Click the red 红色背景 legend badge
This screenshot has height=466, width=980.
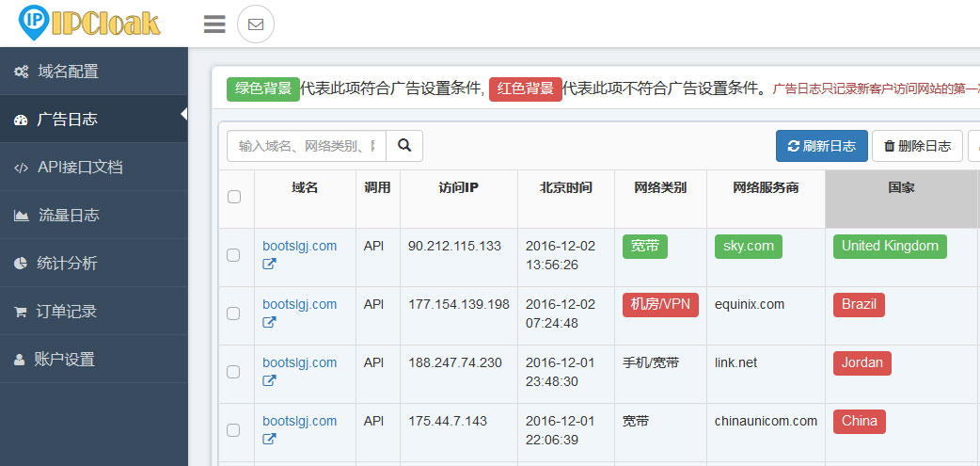[526, 88]
